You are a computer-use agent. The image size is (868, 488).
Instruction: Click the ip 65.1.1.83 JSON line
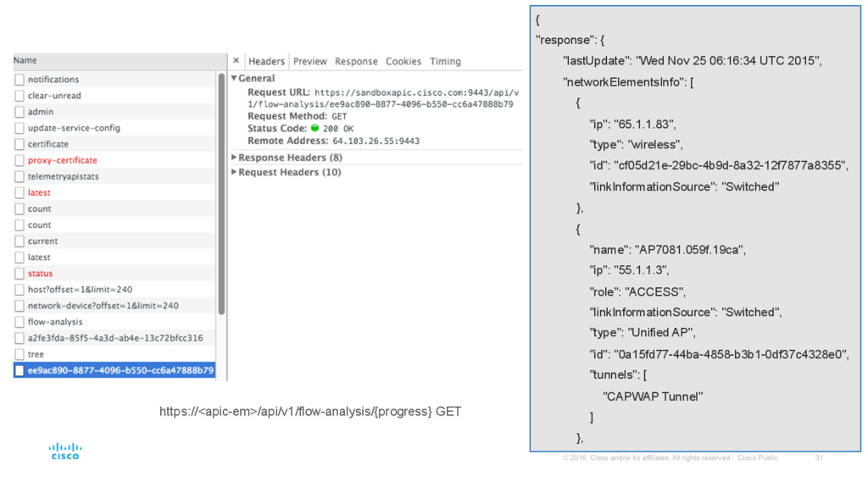pos(632,124)
